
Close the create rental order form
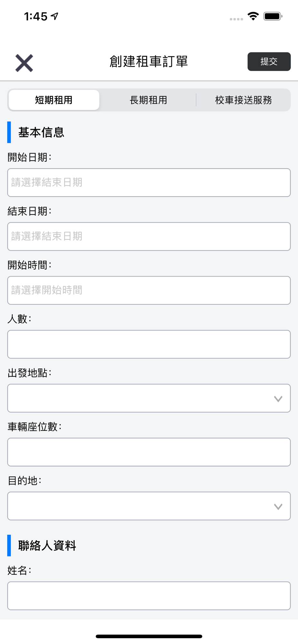(x=24, y=63)
